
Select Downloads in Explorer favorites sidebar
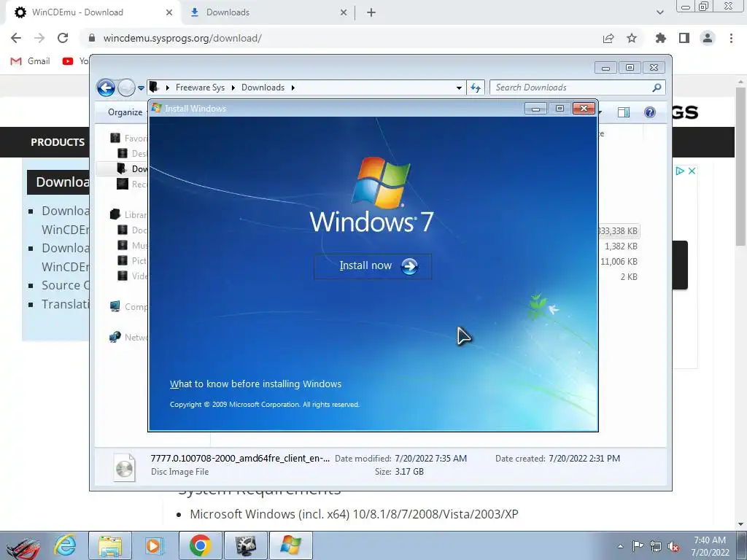tap(133, 168)
